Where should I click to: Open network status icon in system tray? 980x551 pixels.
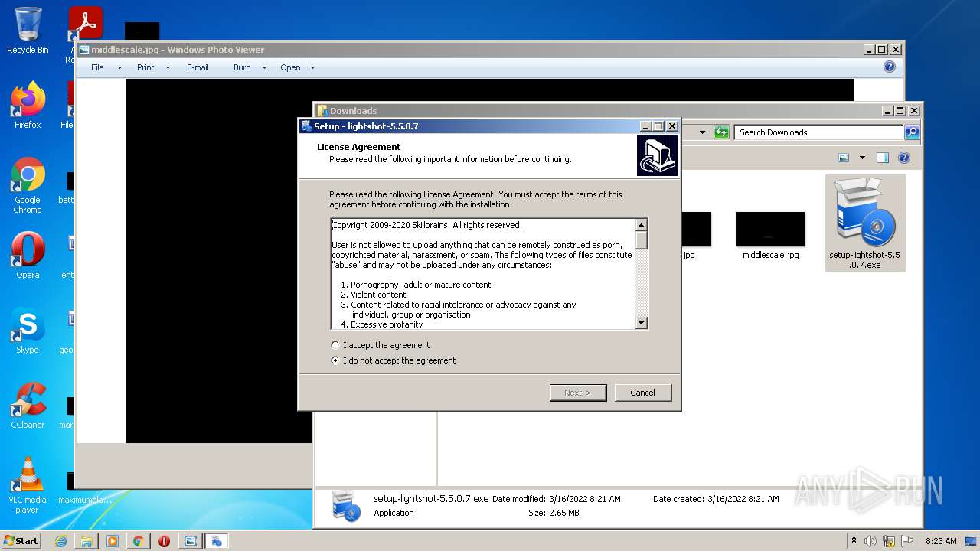tap(888, 541)
